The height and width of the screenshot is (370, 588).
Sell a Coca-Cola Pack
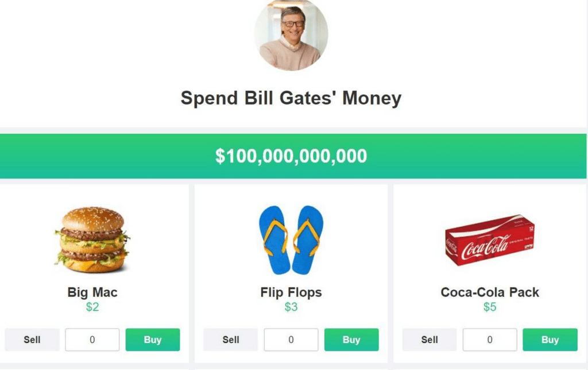point(430,340)
